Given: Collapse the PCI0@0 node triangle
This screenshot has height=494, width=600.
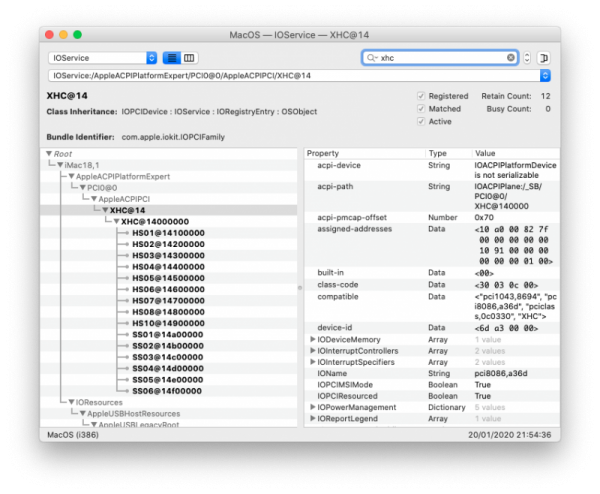Looking at the screenshot, I should coord(83,187).
